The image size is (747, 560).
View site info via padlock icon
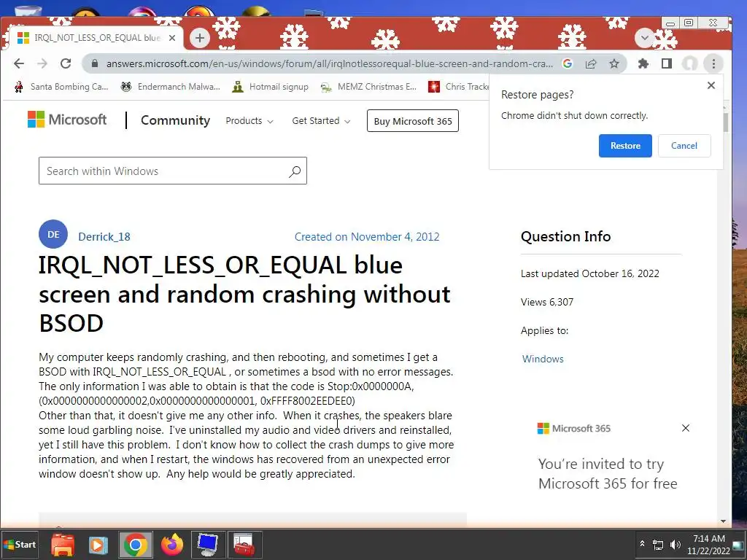point(95,63)
